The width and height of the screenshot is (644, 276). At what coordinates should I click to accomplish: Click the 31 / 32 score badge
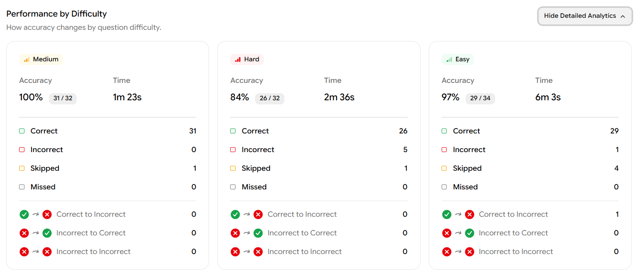click(x=63, y=98)
